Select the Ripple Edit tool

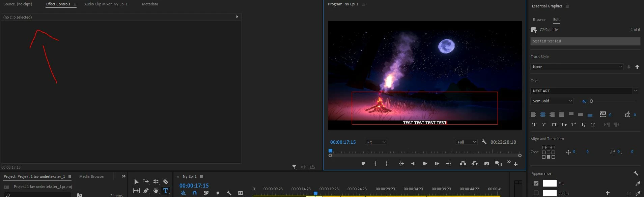tap(156, 182)
